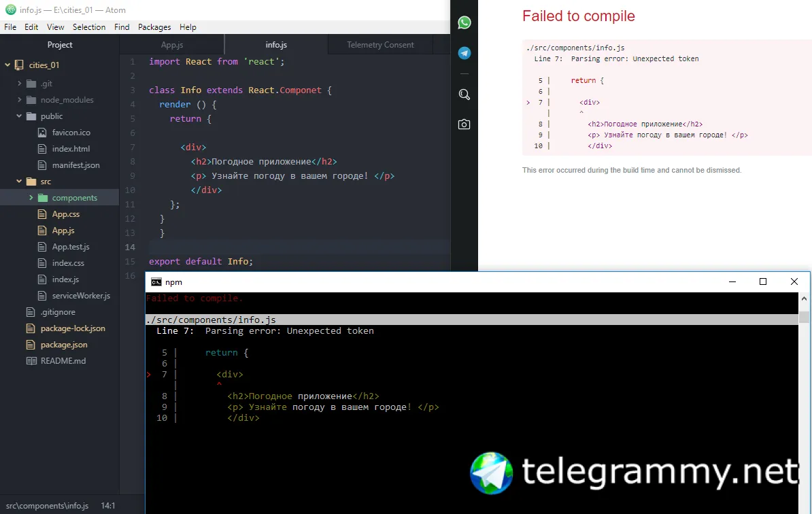Click the components folder icon

[42, 198]
